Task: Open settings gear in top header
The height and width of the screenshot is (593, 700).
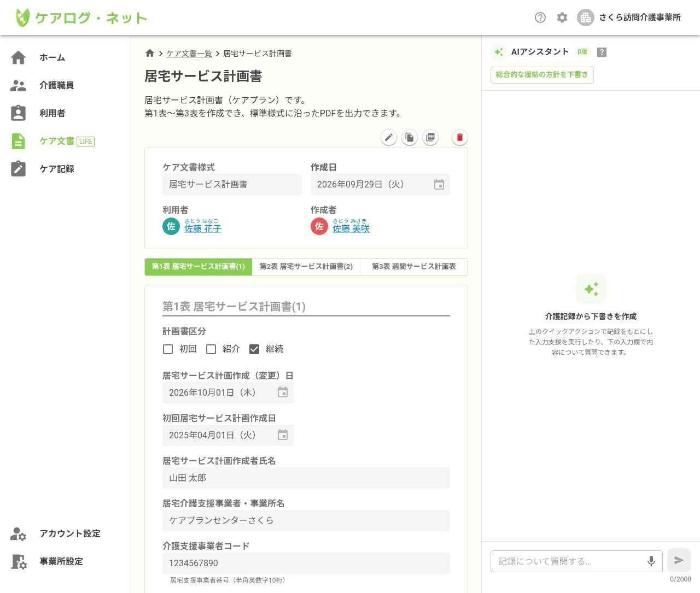Action: click(x=562, y=17)
